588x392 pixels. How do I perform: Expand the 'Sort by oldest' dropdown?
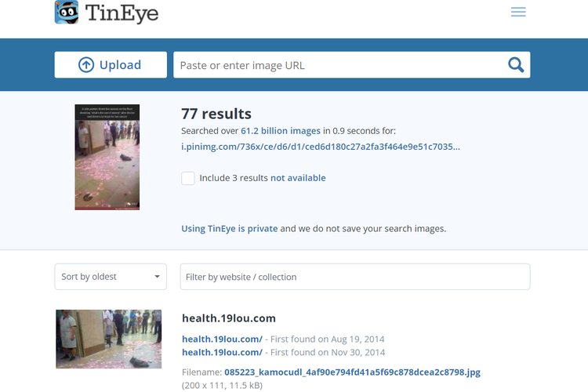point(111,277)
